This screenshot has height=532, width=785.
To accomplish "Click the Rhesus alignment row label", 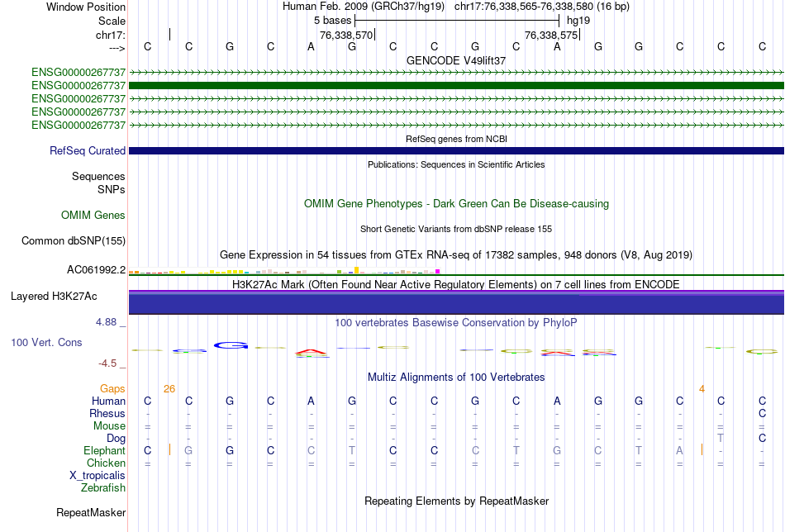I will [107, 413].
